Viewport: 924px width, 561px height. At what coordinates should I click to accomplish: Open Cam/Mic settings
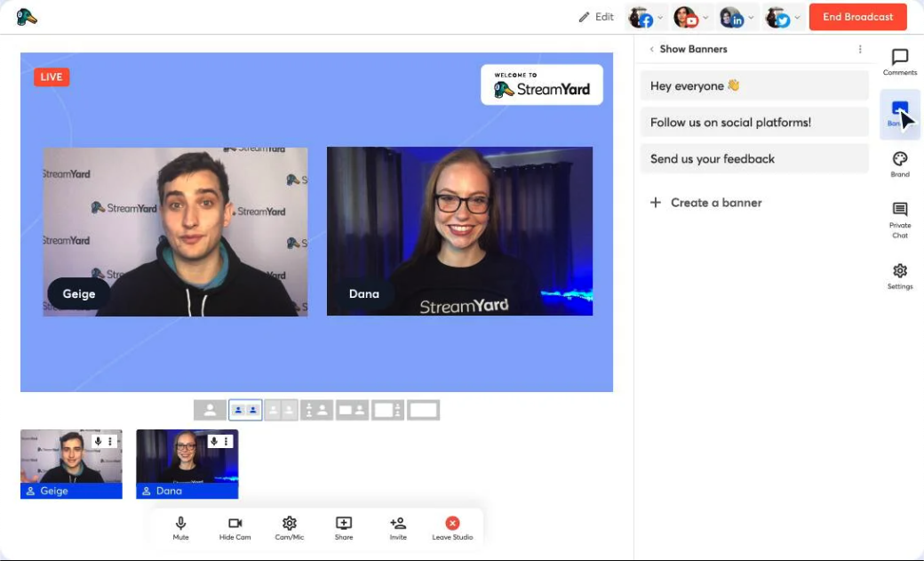click(x=289, y=524)
